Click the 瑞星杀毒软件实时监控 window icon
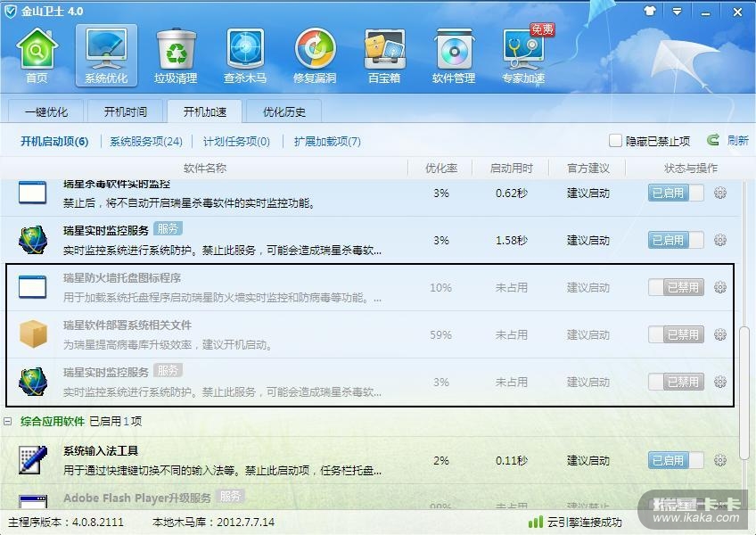Image resolution: width=756 pixels, height=535 pixels. click(33, 193)
